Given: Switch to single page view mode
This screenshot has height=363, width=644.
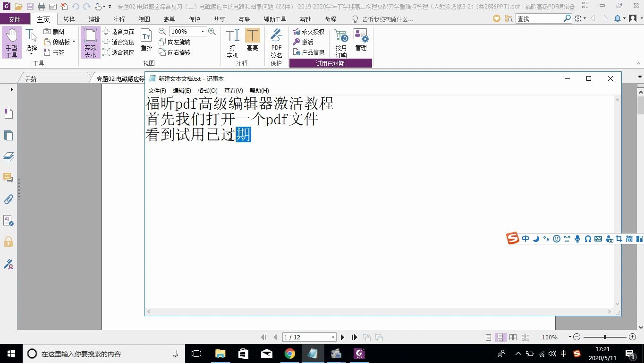Looking at the screenshot, I should [489, 337].
